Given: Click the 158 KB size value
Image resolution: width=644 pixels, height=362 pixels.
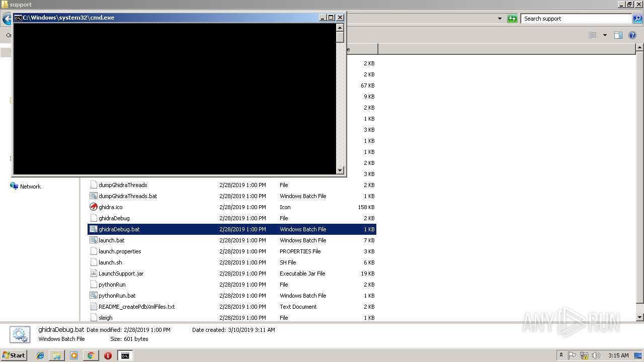Looking at the screenshot, I should coord(366,207).
